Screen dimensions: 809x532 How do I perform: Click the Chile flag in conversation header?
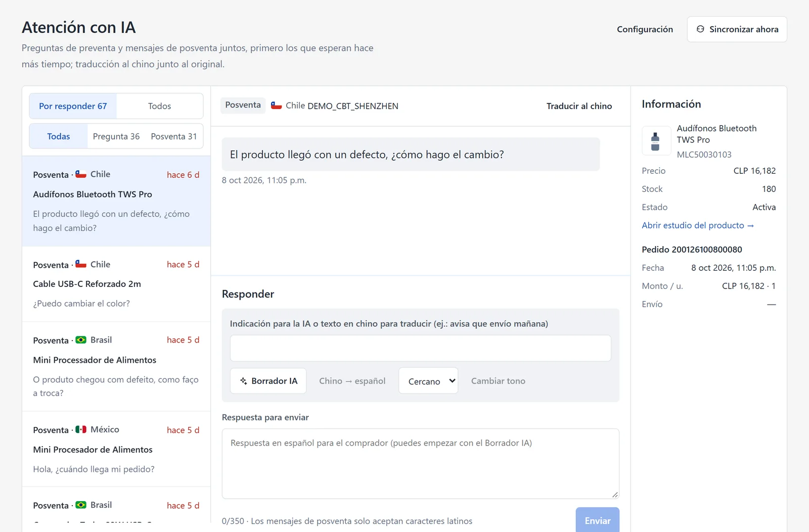click(276, 106)
